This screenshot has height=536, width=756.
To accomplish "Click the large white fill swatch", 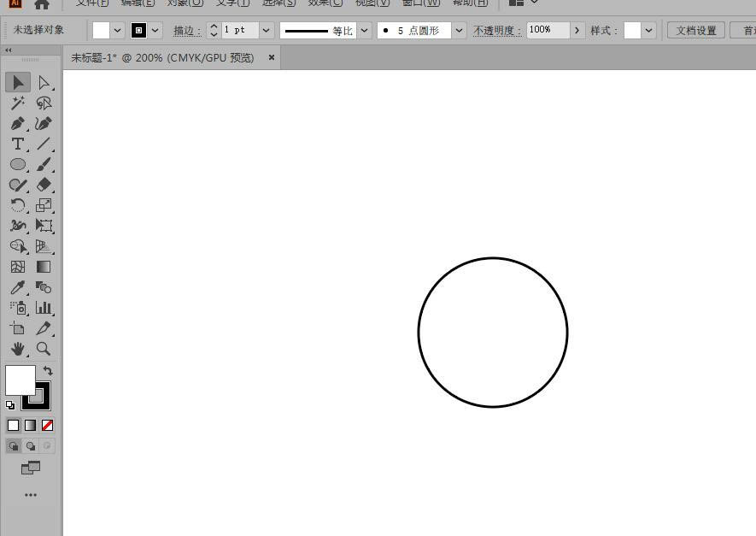I will click(21, 380).
